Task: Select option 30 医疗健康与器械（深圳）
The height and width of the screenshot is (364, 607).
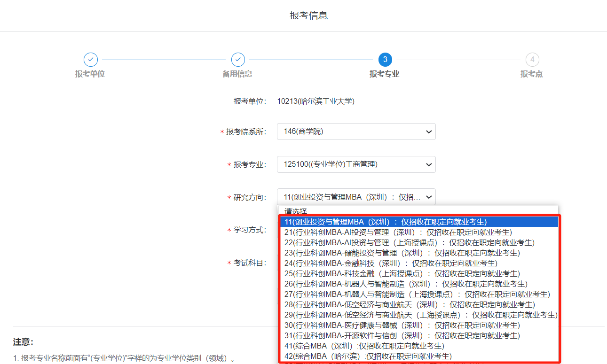Action: click(x=402, y=325)
